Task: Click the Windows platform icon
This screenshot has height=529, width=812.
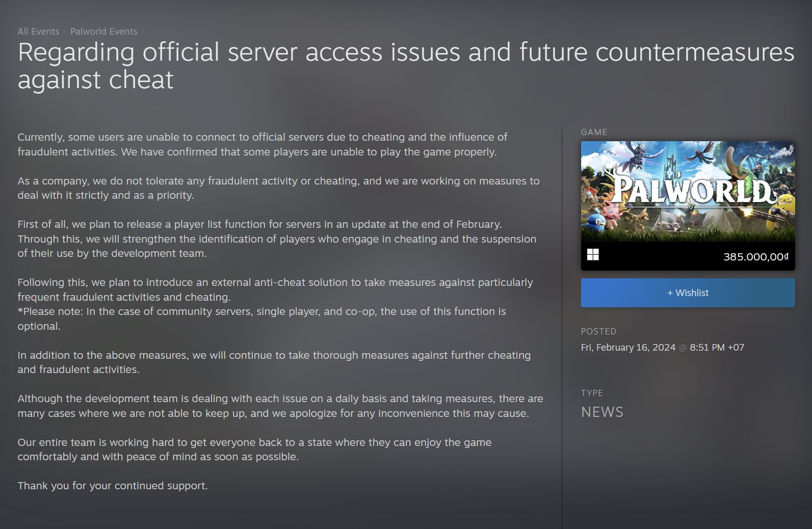Action: (593, 255)
